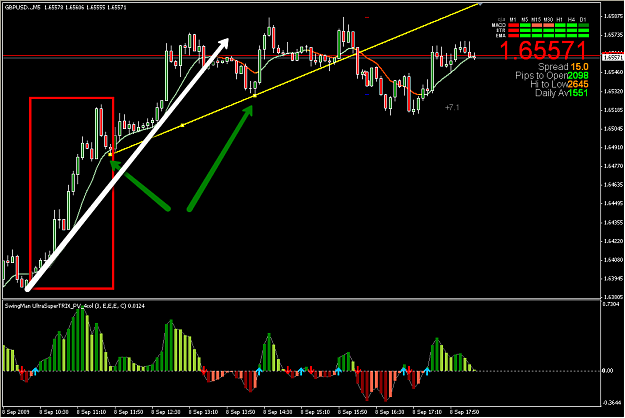Click the 8 Sep 10:30 time axis label
This screenshot has width=625, height=418.
[x=54, y=412]
